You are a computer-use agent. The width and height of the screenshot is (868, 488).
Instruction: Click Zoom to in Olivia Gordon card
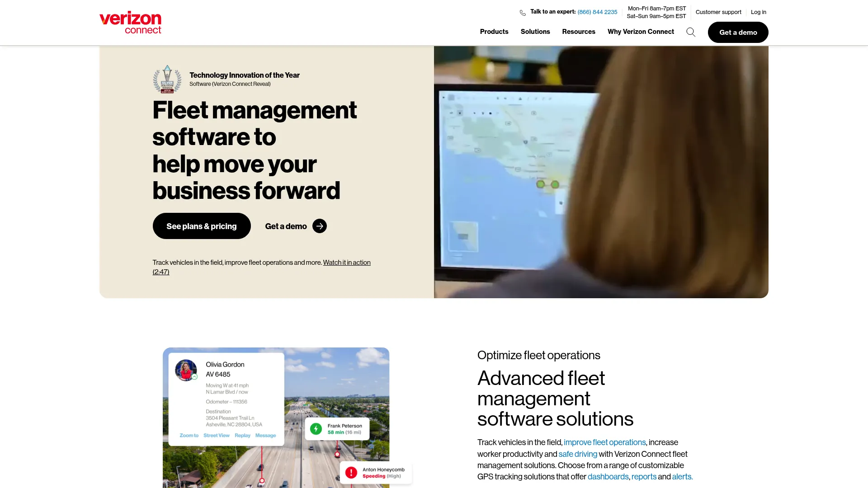pyautogui.click(x=189, y=436)
